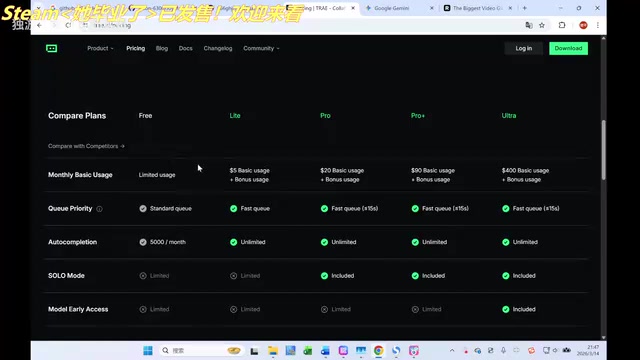
Task: Click the green Download button
Action: pyautogui.click(x=568, y=48)
